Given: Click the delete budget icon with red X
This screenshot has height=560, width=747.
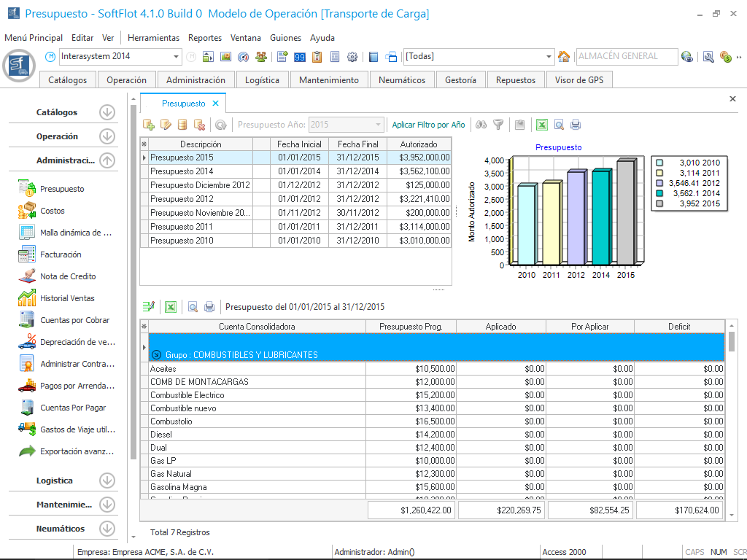Looking at the screenshot, I should 200,125.
